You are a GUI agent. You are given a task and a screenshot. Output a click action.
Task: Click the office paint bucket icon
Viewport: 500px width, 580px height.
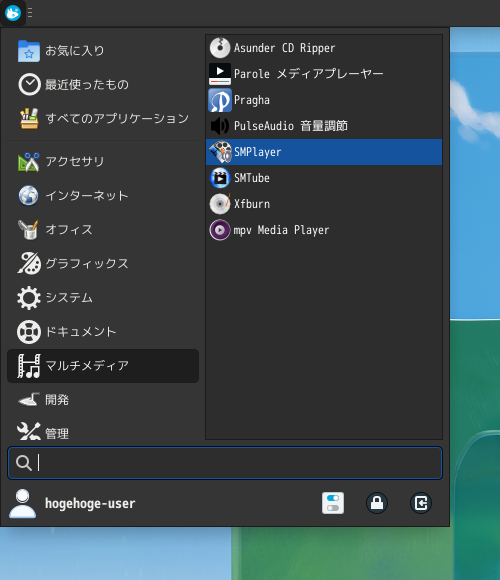point(29,230)
